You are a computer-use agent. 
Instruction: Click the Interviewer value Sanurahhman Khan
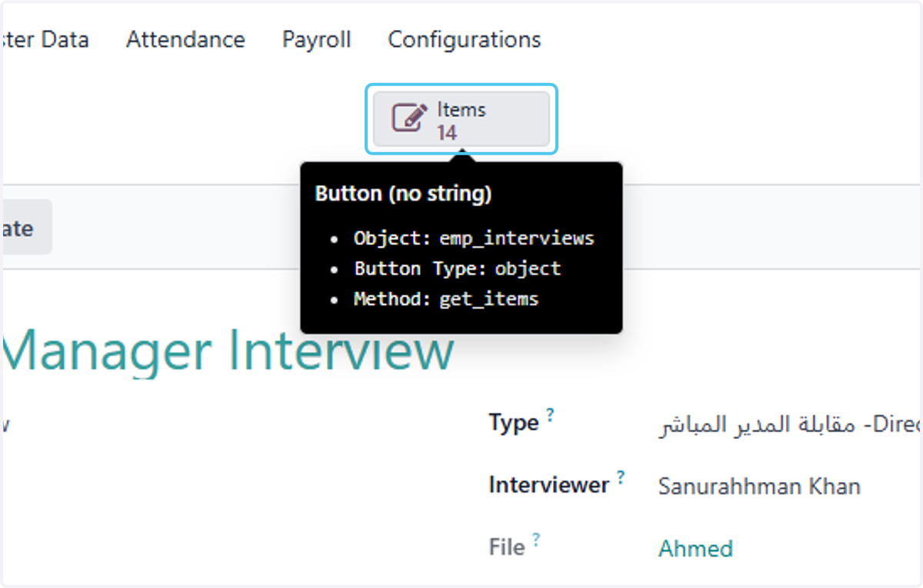click(x=759, y=486)
